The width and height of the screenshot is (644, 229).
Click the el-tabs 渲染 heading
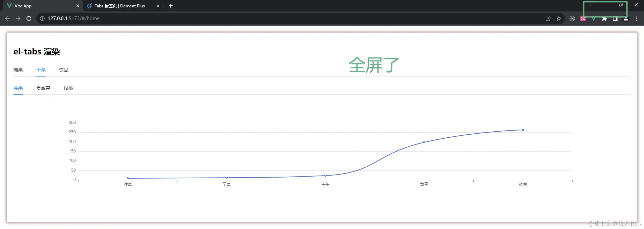click(x=37, y=52)
